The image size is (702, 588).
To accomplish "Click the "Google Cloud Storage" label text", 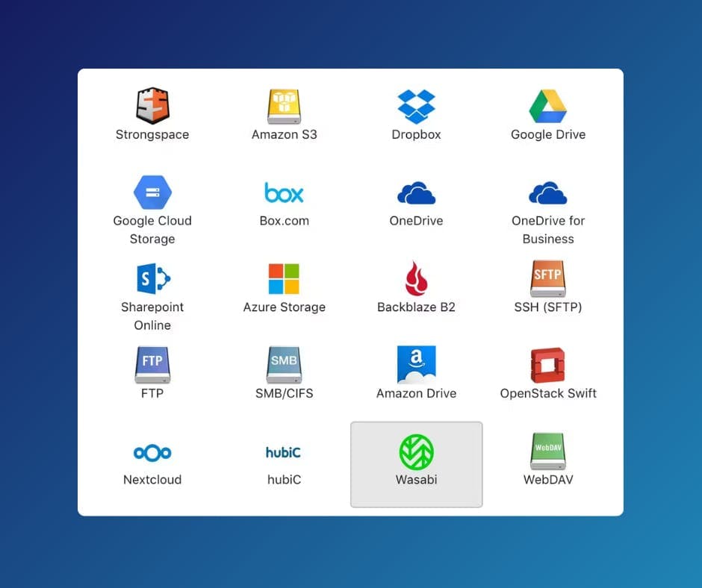I will (x=152, y=230).
